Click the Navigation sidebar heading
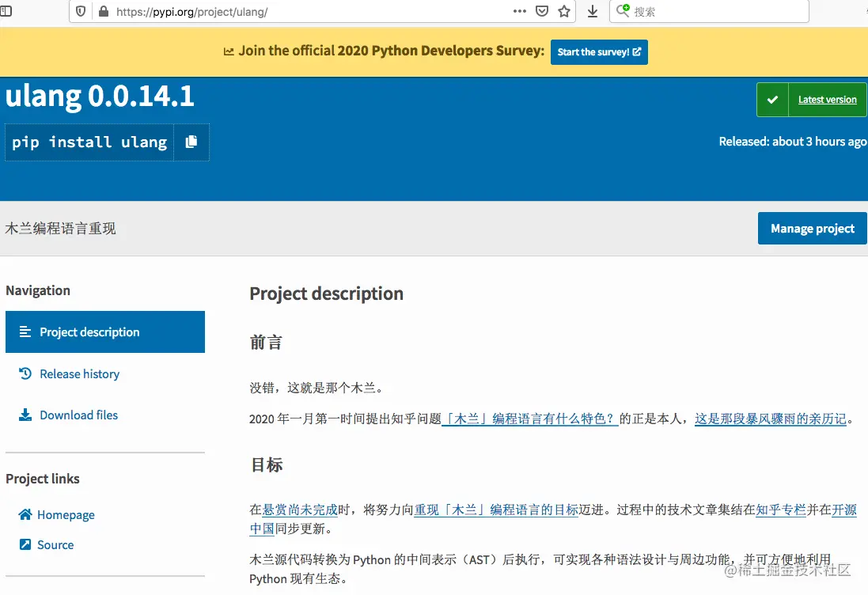This screenshot has height=595, width=868. tap(38, 290)
